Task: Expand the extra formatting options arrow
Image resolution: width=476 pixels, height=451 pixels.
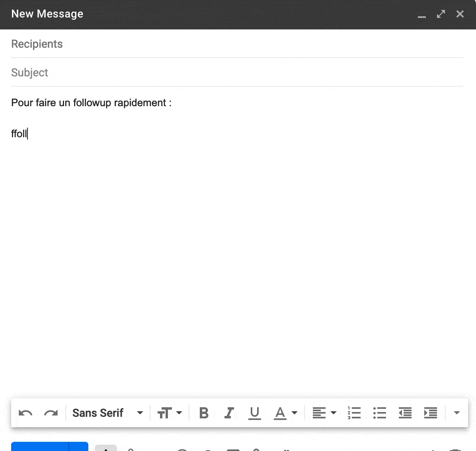Action: [456, 413]
